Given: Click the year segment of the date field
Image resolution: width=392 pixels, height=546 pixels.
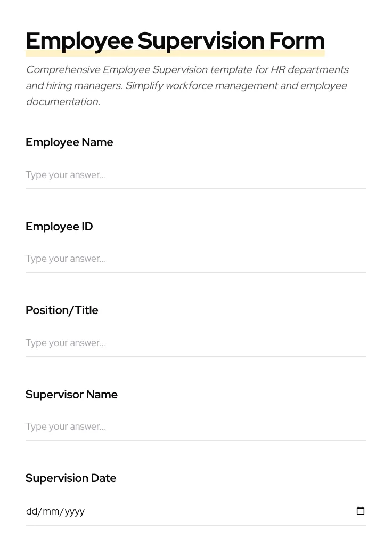Looking at the screenshot, I should pos(73,511).
